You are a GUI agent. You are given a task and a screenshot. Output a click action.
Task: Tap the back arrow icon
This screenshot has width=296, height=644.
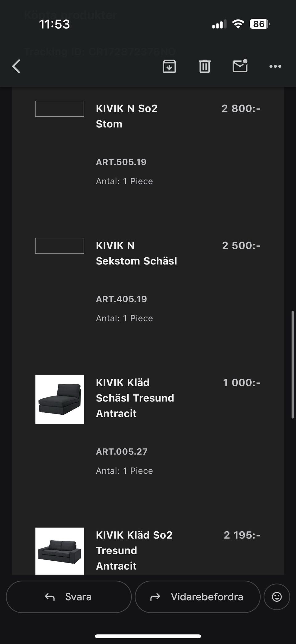click(16, 66)
